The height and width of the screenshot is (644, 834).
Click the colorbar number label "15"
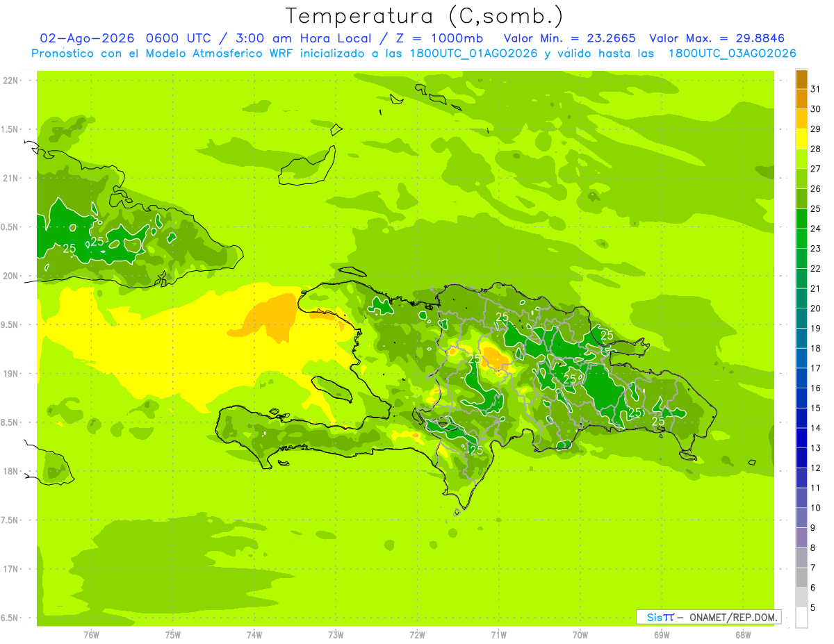[817, 408]
